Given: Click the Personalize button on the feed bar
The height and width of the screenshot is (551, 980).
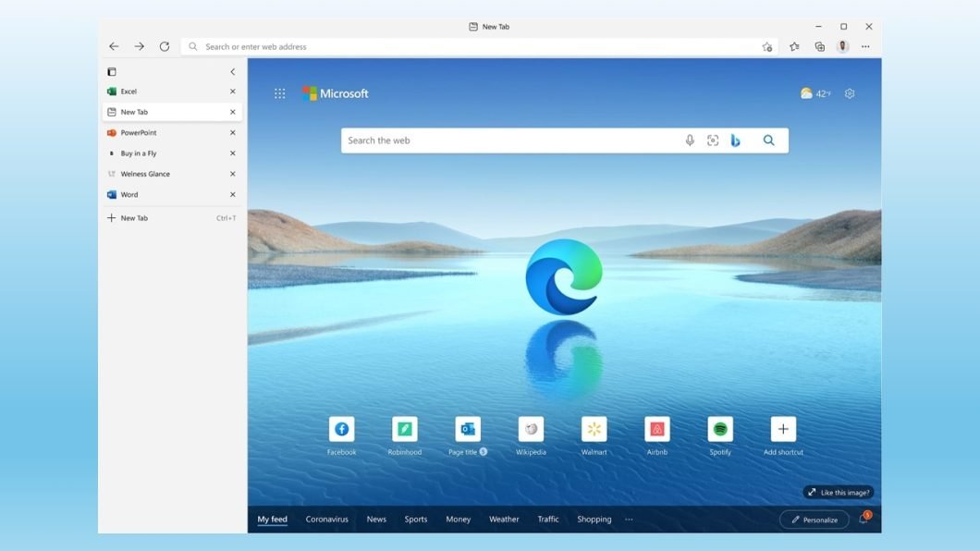Looking at the screenshot, I should pyautogui.click(x=814, y=520).
